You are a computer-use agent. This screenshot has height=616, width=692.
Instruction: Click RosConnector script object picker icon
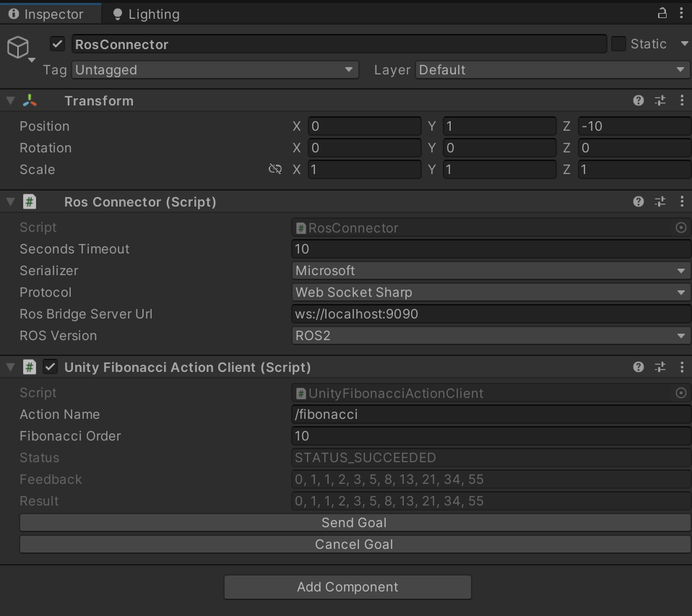click(x=680, y=227)
